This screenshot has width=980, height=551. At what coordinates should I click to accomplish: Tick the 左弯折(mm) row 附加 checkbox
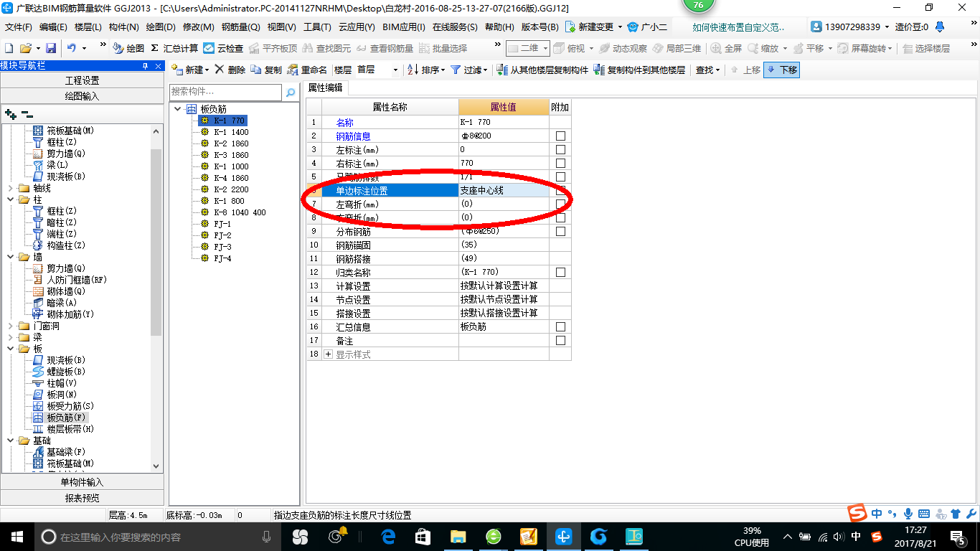tap(560, 204)
